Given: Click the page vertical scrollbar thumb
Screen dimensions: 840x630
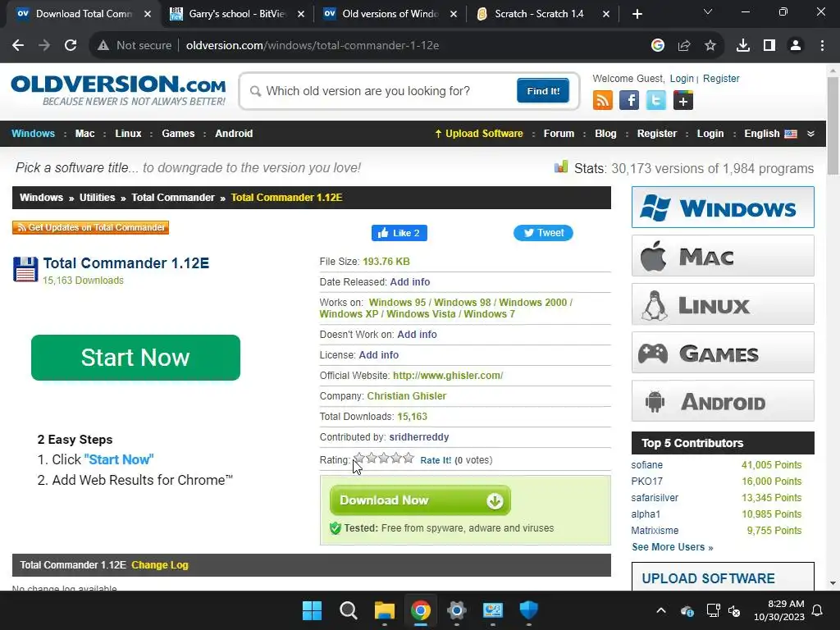Looking at the screenshot, I should point(833,126).
